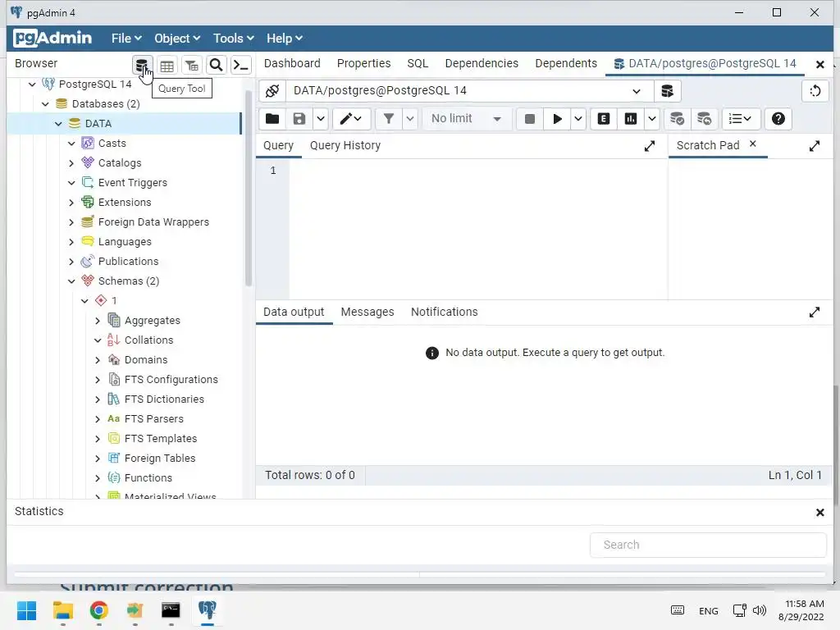Close the Scratch Pad tab

click(x=753, y=144)
